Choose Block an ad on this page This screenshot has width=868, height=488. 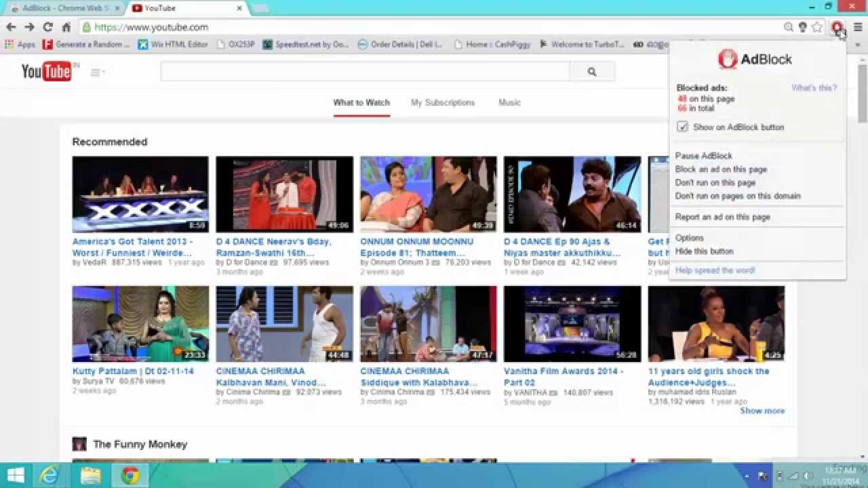(721, 169)
